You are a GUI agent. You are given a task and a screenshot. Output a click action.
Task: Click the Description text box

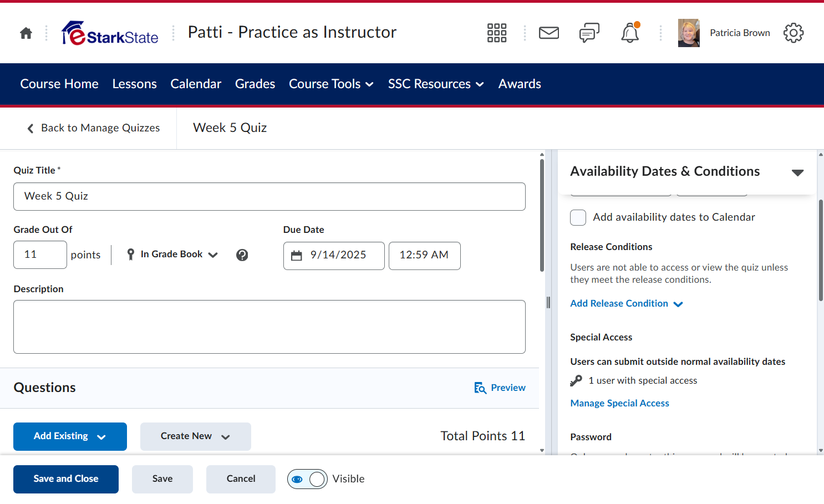(269, 327)
